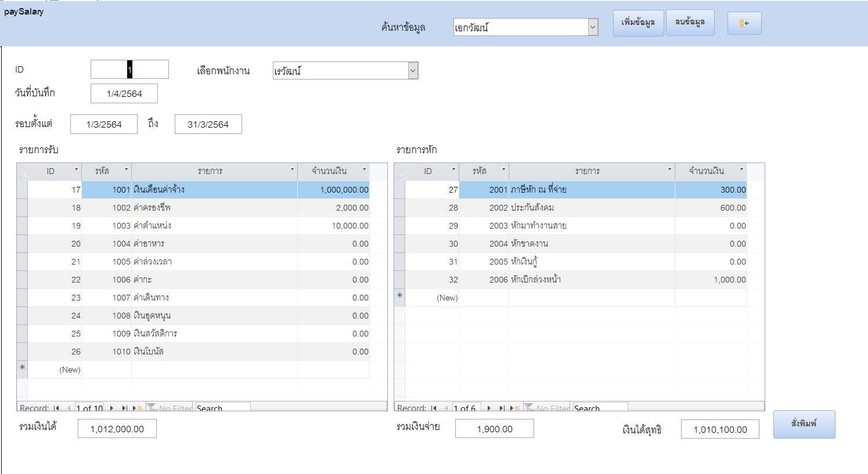The width and height of the screenshot is (868, 474).
Task: Open the เลือกพนักงาน combo box dropdown
Action: pos(413,71)
